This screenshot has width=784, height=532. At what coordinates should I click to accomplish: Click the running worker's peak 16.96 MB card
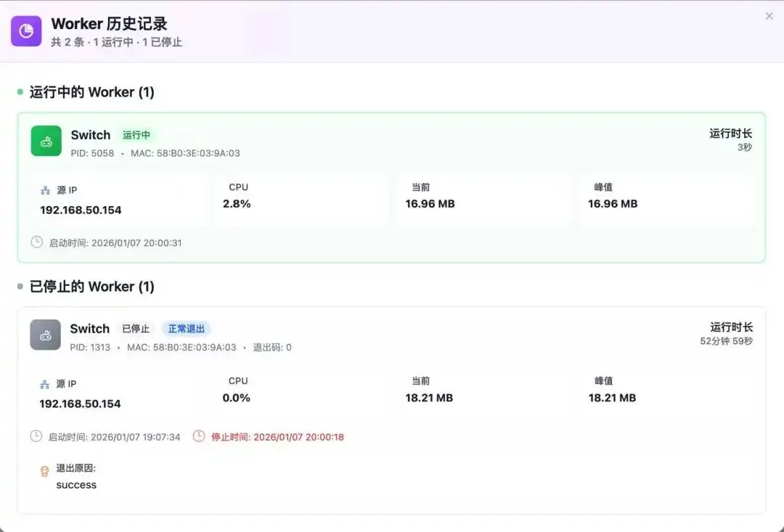click(666, 198)
